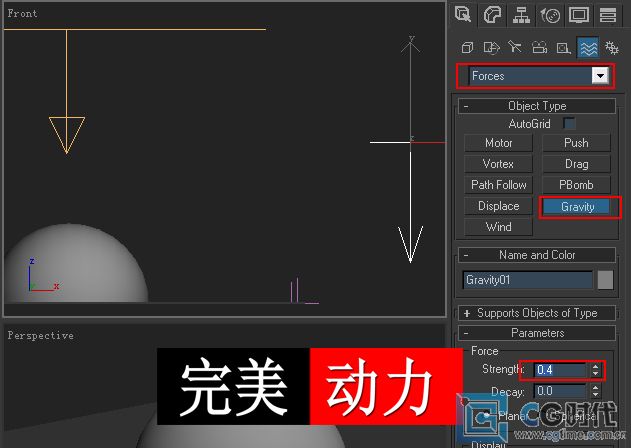
Task: Click the Motor space warp button
Action: pyautogui.click(x=498, y=143)
